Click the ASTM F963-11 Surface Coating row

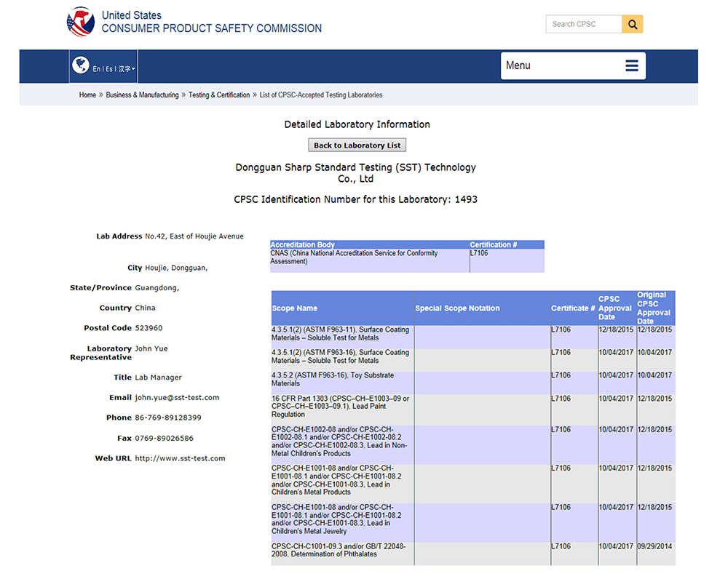pyautogui.click(x=473, y=337)
